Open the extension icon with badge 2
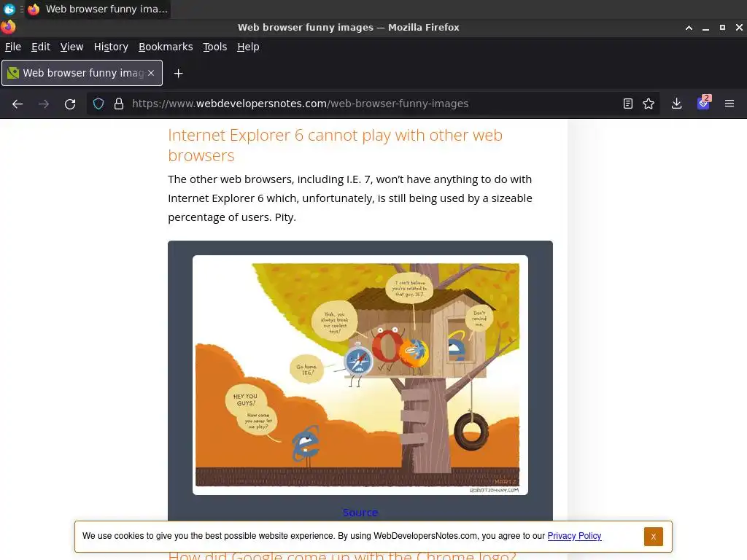 (x=704, y=103)
